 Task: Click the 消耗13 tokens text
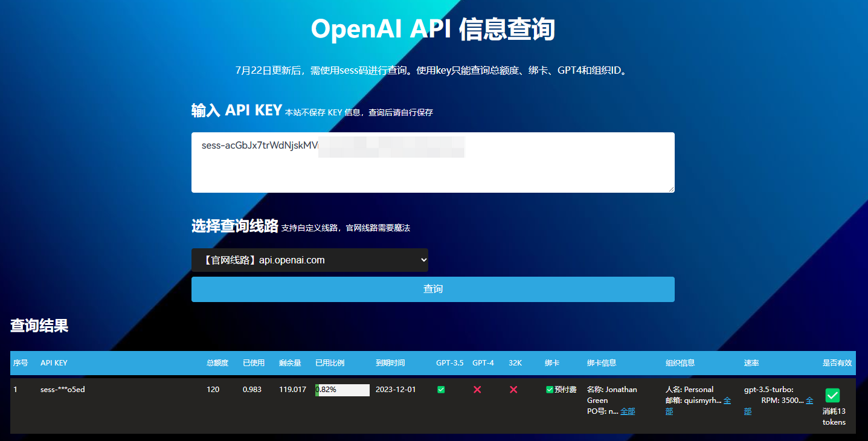pyautogui.click(x=834, y=417)
